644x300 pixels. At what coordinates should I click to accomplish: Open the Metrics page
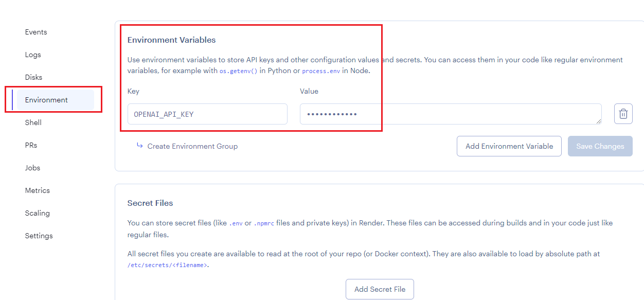pos(38,190)
